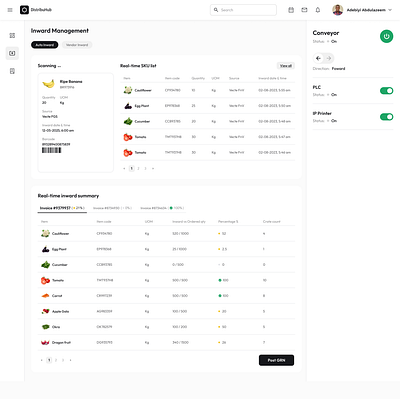Click Egg Plant icon in SKU list
400x399 pixels.
pyautogui.click(x=128, y=106)
